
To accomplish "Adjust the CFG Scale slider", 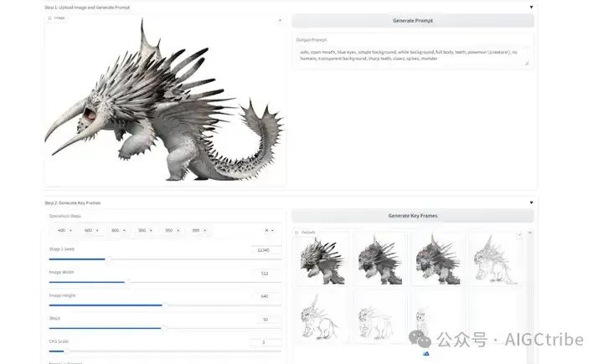I will [165, 351].
